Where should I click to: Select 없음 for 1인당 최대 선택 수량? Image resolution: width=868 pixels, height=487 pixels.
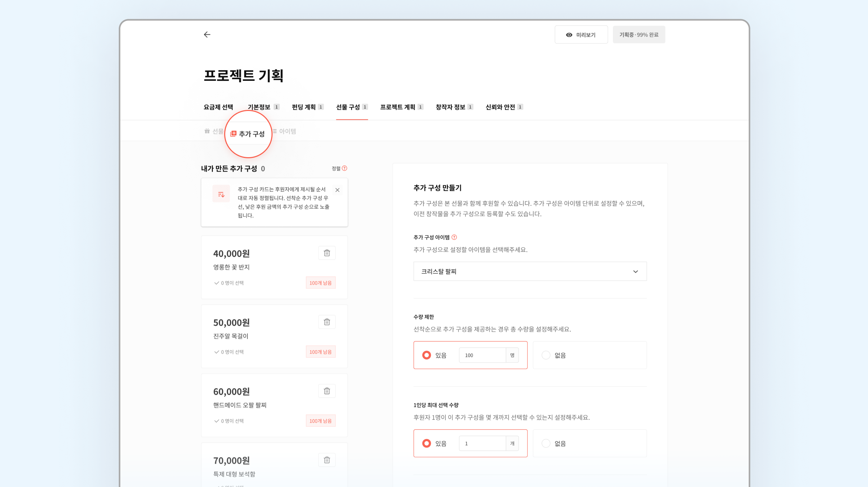tap(546, 444)
